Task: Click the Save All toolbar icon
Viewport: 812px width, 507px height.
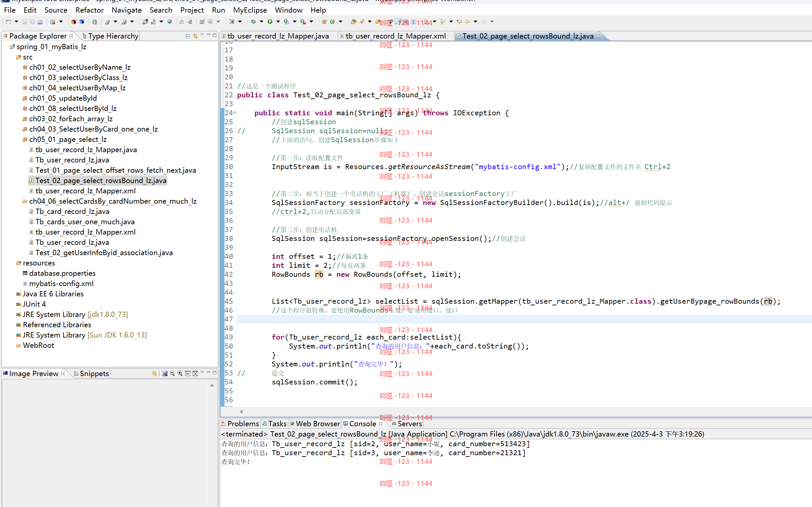Action: (x=32, y=22)
